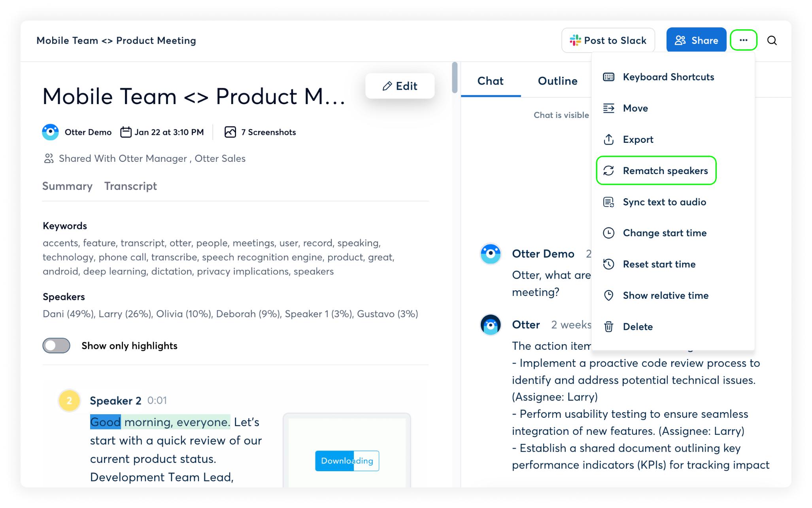Click the Share button
Image resolution: width=812 pixels, height=508 pixels.
coord(696,40)
